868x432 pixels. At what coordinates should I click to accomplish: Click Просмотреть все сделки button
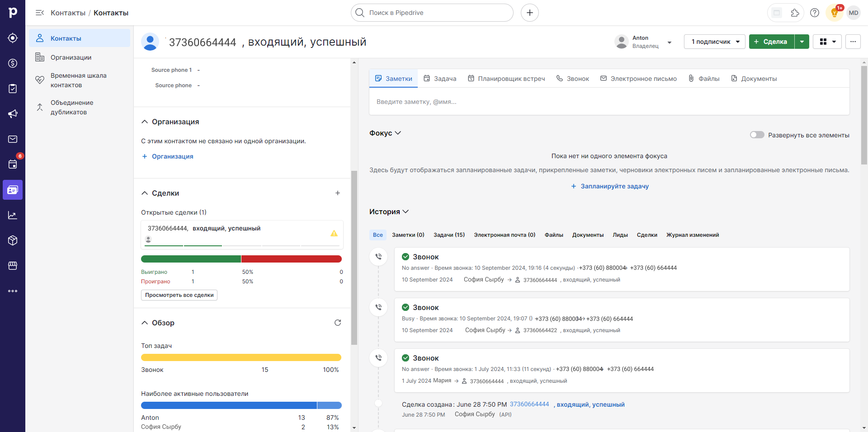[179, 295]
